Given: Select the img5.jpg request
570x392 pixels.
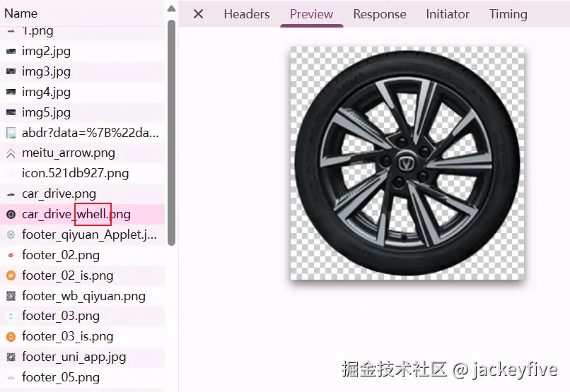Looking at the screenshot, I should click(82, 112).
